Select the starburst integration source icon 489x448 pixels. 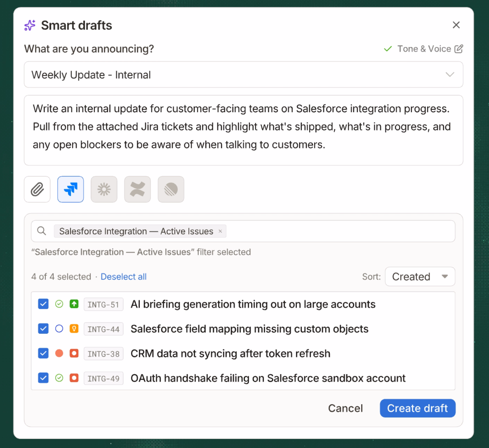pyautogui.click(x=104, y=189)
